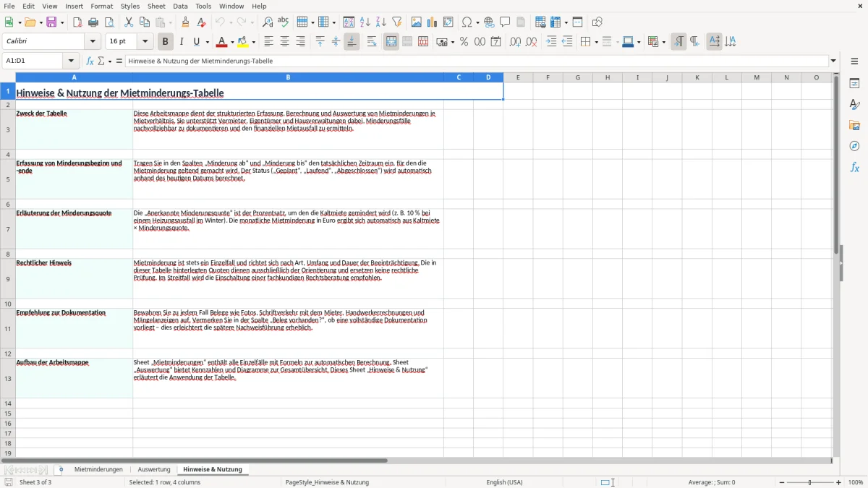Open the File menu
The image size is (868, 488).
[9, 6]
